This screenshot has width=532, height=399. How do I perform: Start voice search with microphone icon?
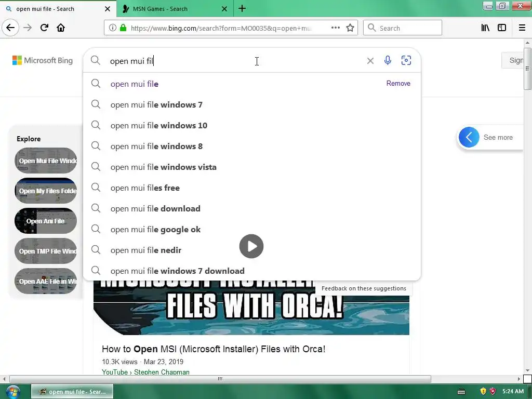[x=388, y=60]
